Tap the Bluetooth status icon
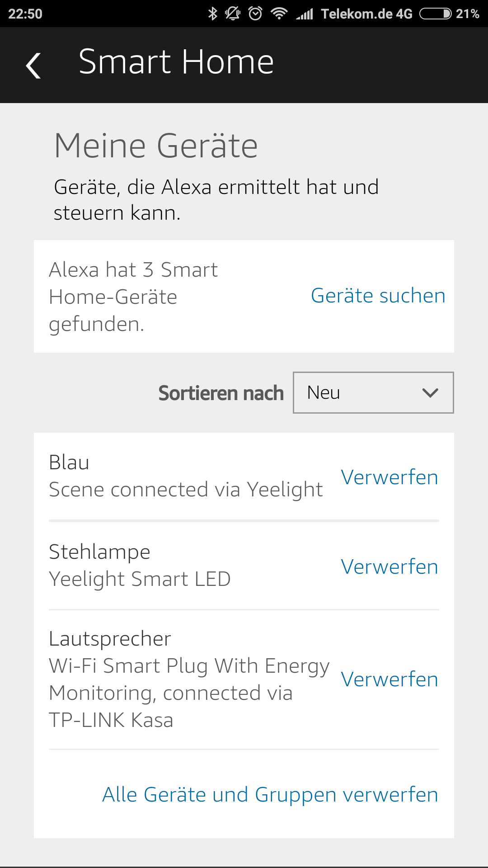488x868 pixels. click(212, 14)
